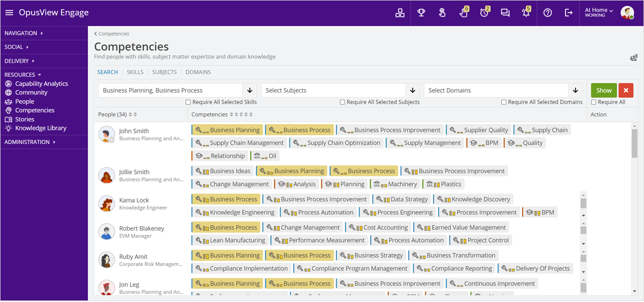
Task: Open the timer icon with badge 2
Action: pos(484,13)
